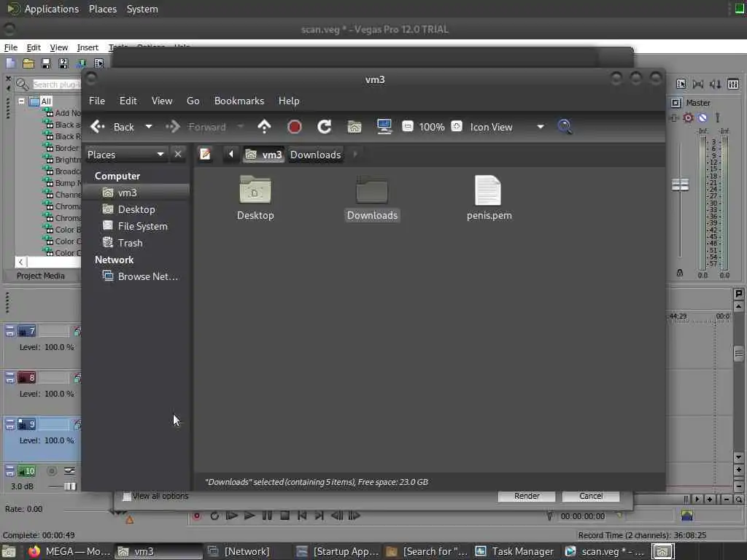This screenshot has width=747, height=560.
Task: Open Trash in sidebar
Action: click(136, 243)
